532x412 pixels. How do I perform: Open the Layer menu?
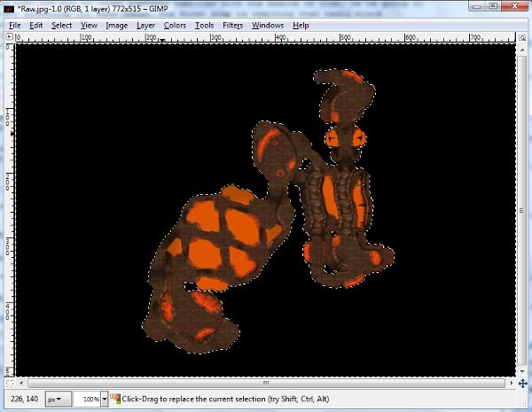pos(145,26)
